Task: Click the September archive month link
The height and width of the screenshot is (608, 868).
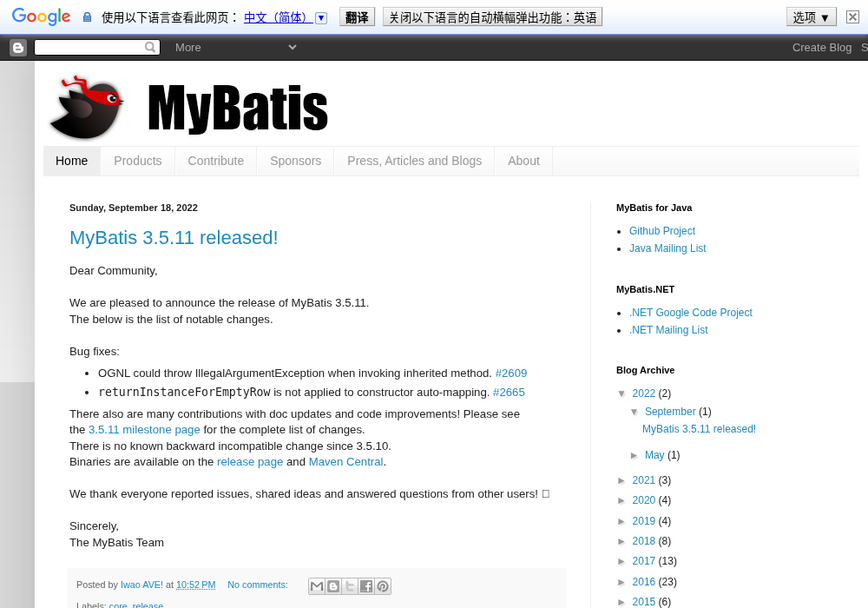Action: [x=670, y=412]
